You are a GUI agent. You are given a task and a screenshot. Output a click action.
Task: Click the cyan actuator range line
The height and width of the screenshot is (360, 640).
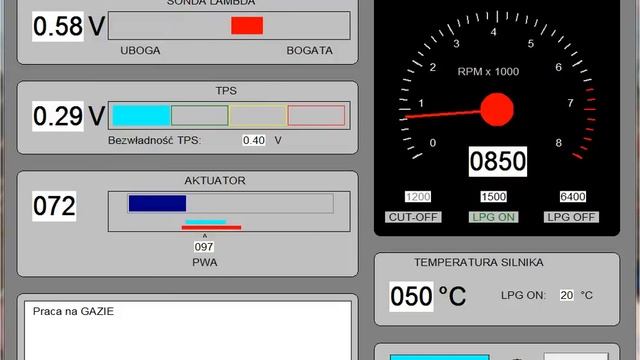click(x=206, y=222)
